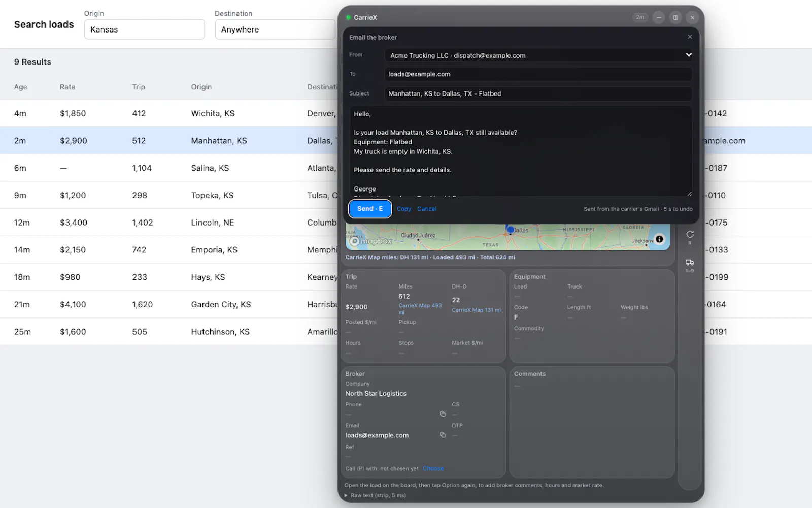Click the Origin column header

201,87
